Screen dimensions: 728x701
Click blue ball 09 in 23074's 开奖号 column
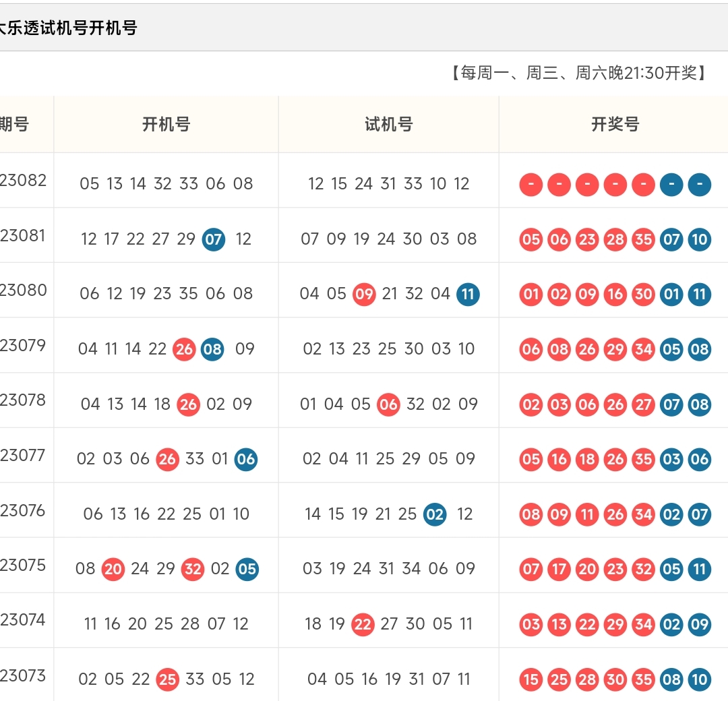[x=700, y=624]
